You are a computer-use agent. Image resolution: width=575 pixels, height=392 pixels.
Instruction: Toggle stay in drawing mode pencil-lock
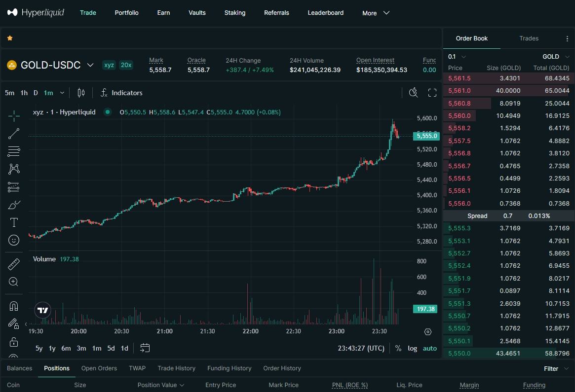pos(13,323)
